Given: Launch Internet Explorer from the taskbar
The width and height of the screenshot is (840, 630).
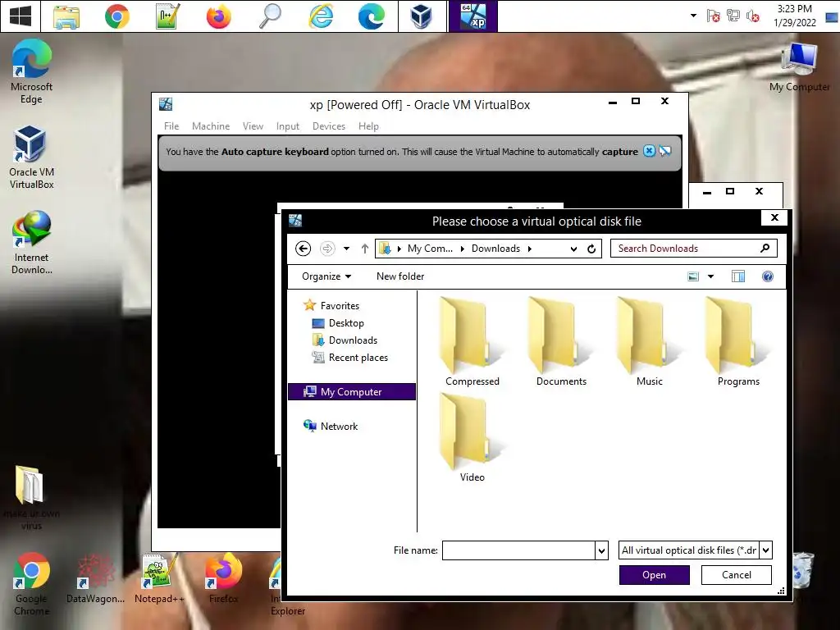Looking at the screenshot, I should 321,16.
